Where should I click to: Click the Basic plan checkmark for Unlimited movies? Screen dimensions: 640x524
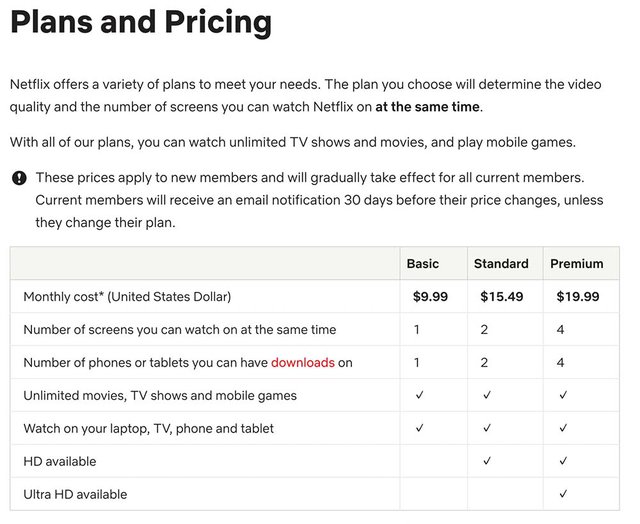[x=419, y=395]
